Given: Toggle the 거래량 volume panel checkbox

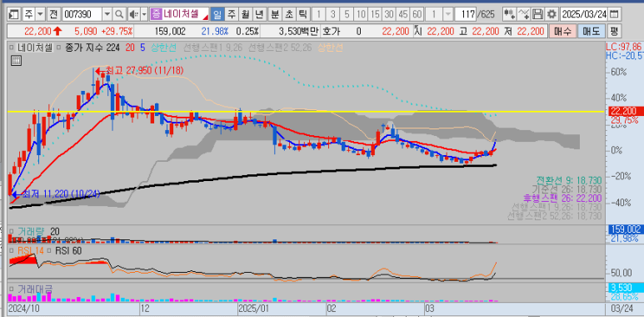Looking at the screenshot, I should (12, 231).
